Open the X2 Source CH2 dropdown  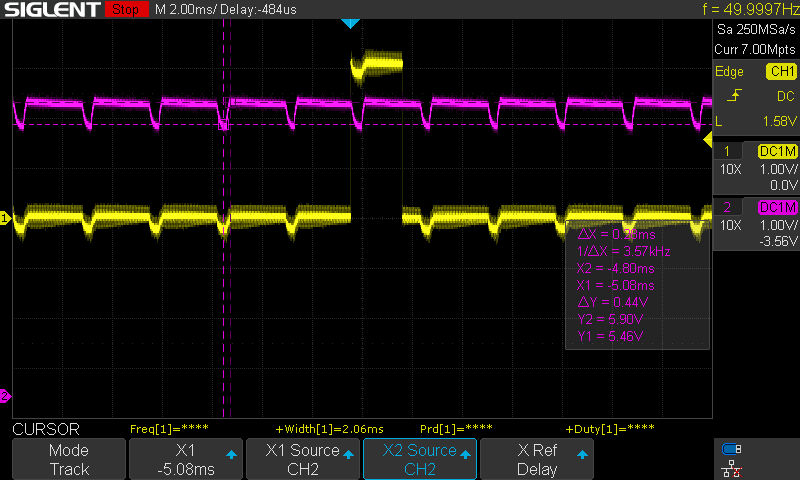tap(420, 459)
